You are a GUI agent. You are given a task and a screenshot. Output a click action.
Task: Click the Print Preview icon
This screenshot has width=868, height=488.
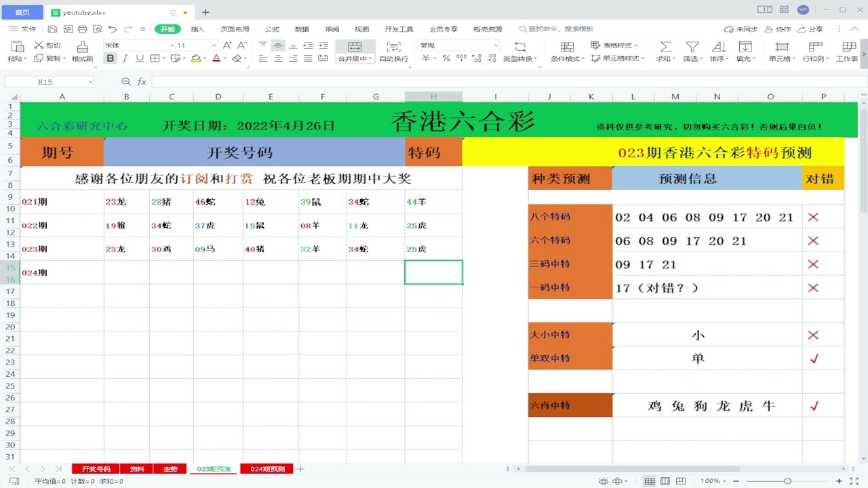[98, 29]
